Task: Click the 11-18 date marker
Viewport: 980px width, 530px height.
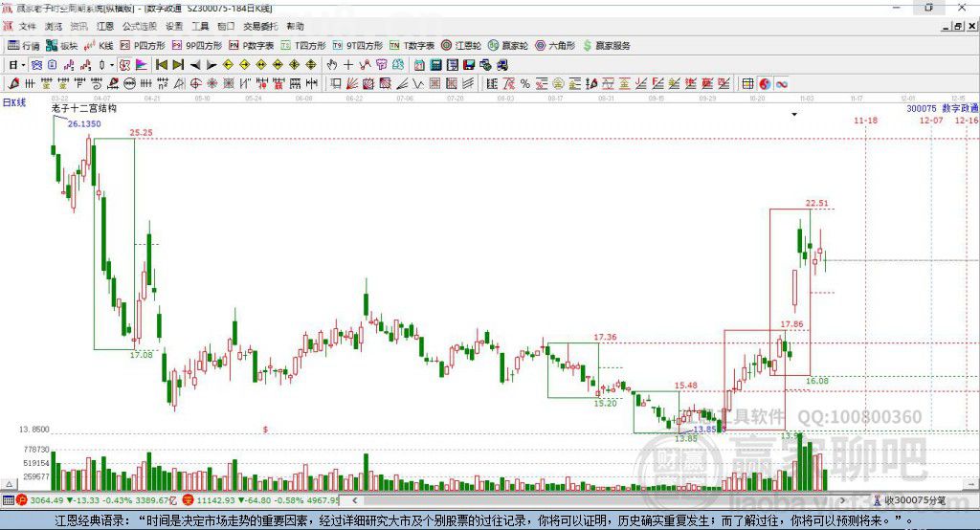Action: pyautogui.click(x=865, y=120)
